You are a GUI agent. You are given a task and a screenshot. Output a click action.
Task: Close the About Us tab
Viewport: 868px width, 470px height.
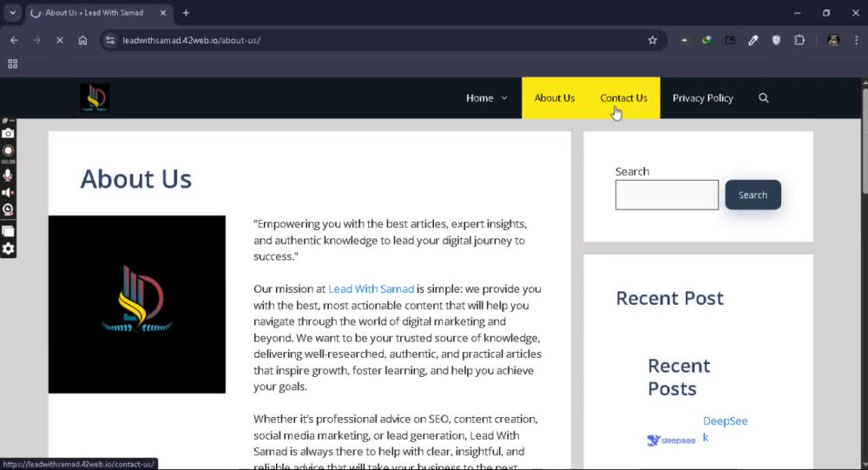163,12
